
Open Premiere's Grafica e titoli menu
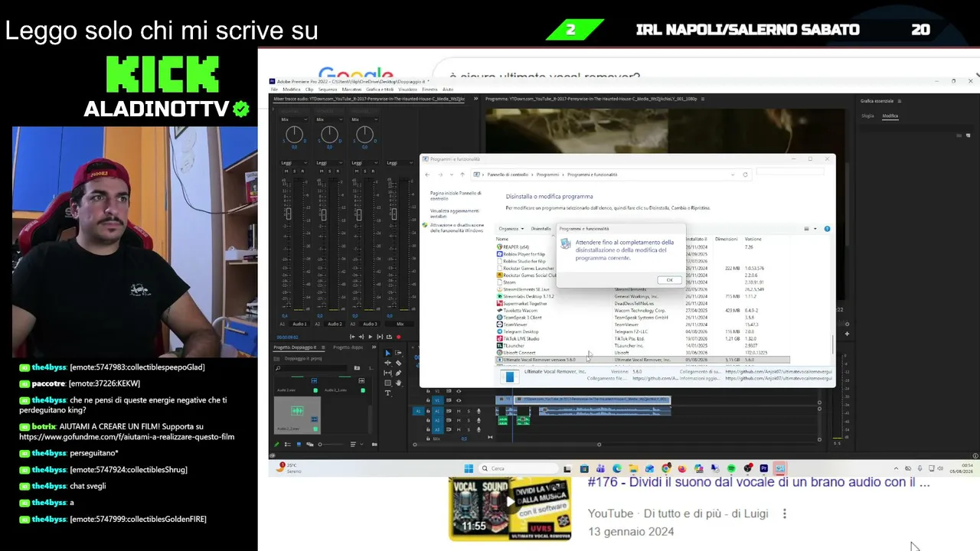pos(380,90)
